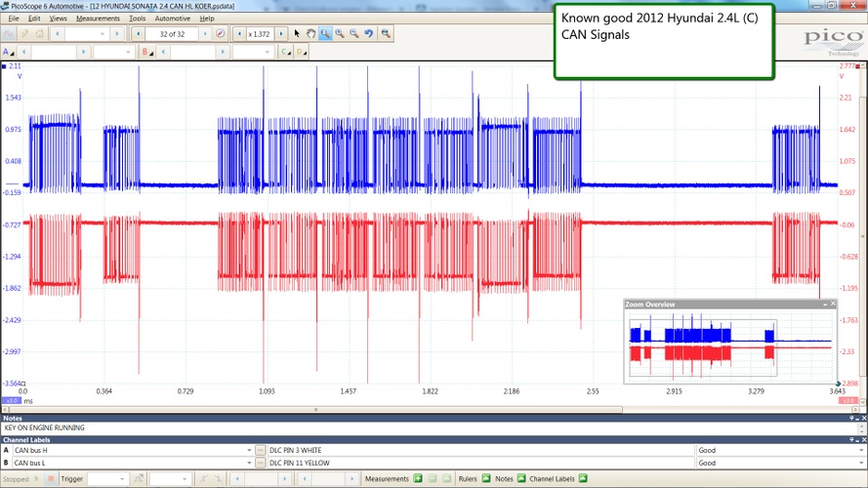Click the stop capture red button
The image size is (868, 488).
pos(51,478)
